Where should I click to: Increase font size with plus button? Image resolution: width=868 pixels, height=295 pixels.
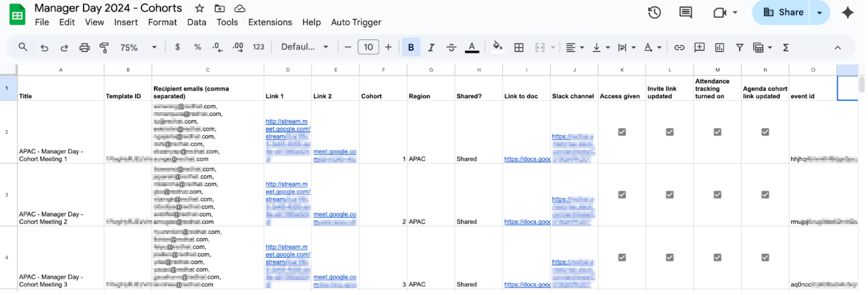tap(388, 47)
